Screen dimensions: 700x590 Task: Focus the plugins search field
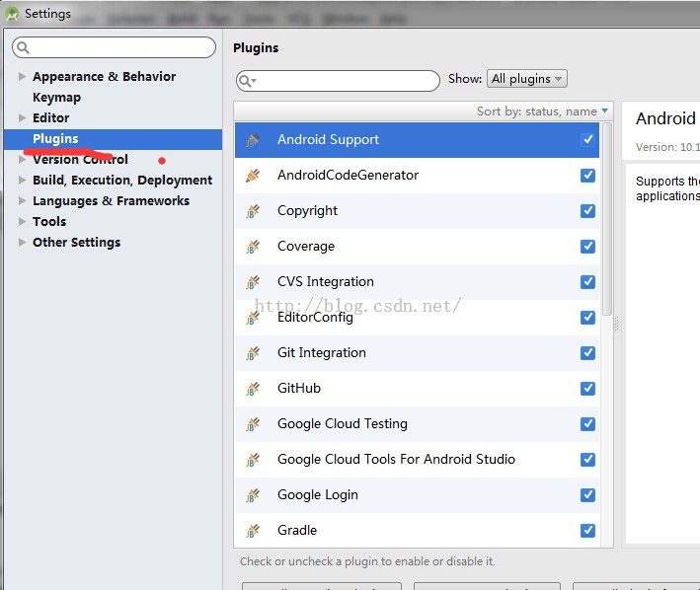point(338,81)
